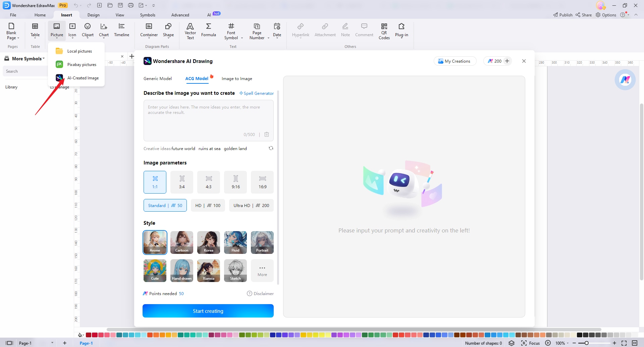The image size is (644, 347).
Task: Toggle fullscreen fit icon in status bar
Action: click(624, 343)
